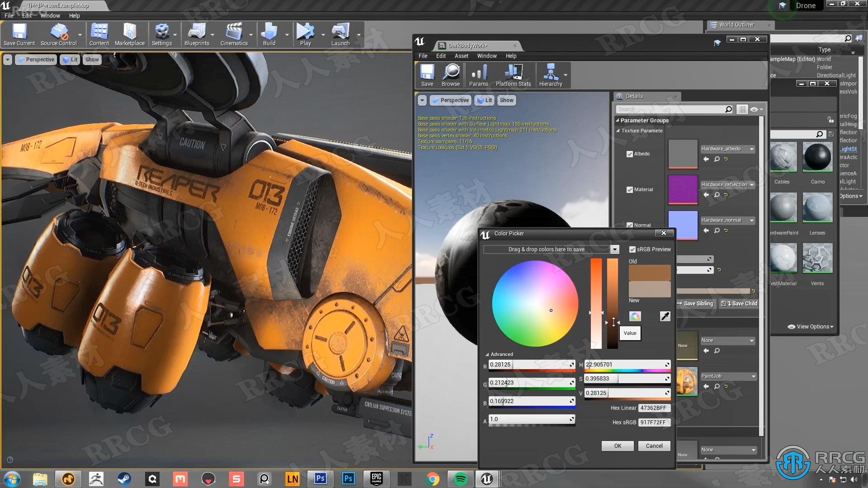
Task: Expand the Hardware_reflection dropdown
Action: click(752, 184)
